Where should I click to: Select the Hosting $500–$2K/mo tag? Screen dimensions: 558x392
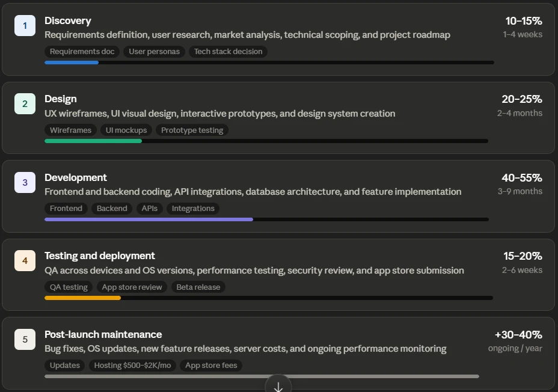(x=132, y=366)
